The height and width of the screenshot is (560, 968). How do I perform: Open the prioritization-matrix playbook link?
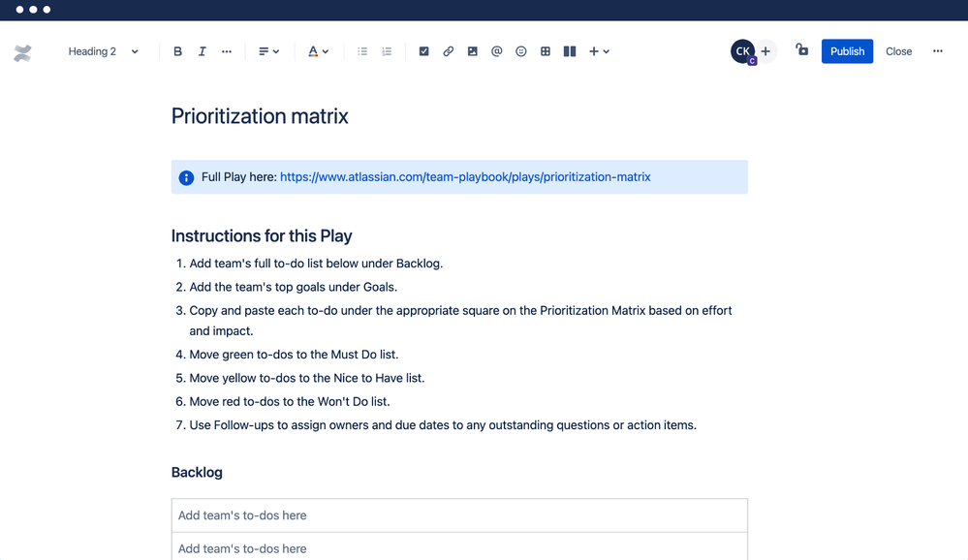464,176
